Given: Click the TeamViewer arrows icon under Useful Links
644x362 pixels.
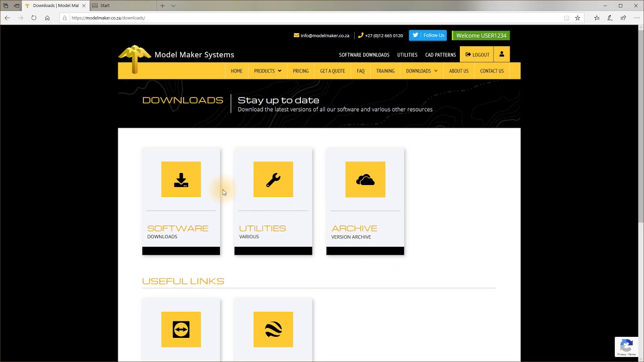Looking at the screenshot, I should (181, 329).
